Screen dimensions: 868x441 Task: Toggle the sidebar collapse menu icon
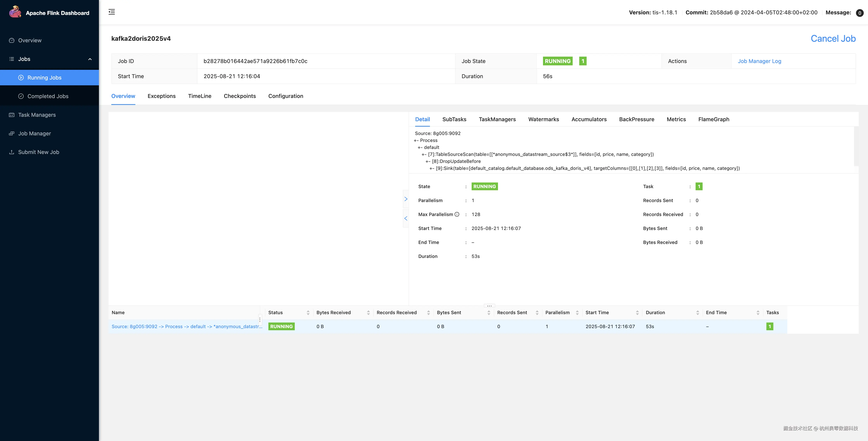112,12
